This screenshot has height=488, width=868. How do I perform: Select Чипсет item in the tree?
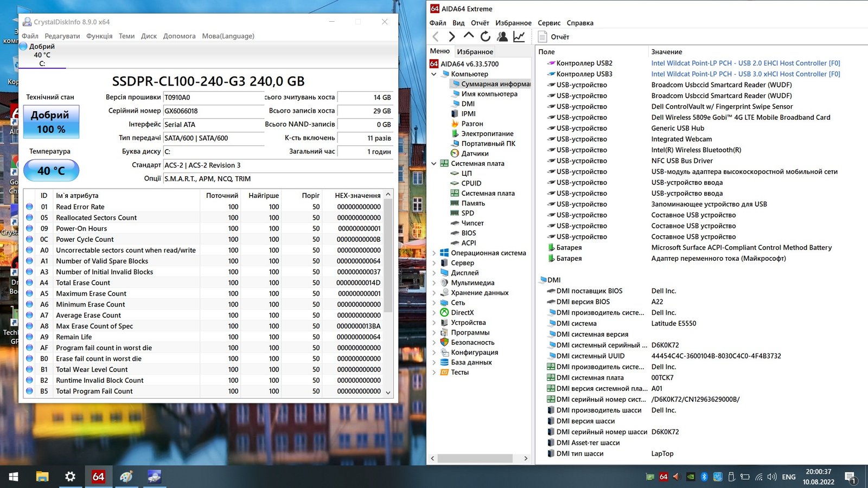click(473, 223)
